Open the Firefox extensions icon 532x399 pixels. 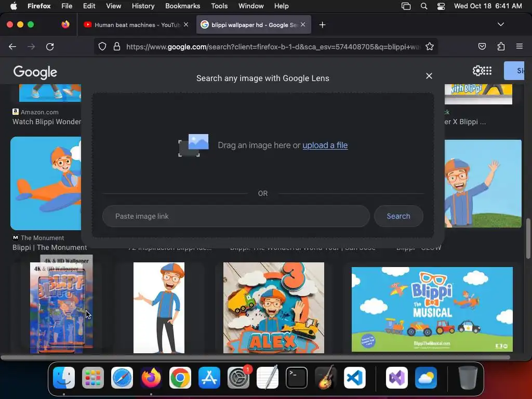point(501,46)
